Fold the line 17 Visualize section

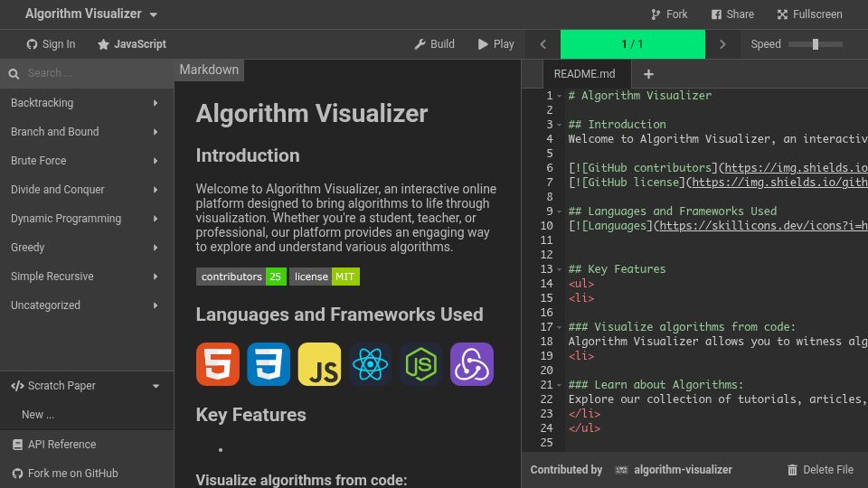tap(559, 327)
